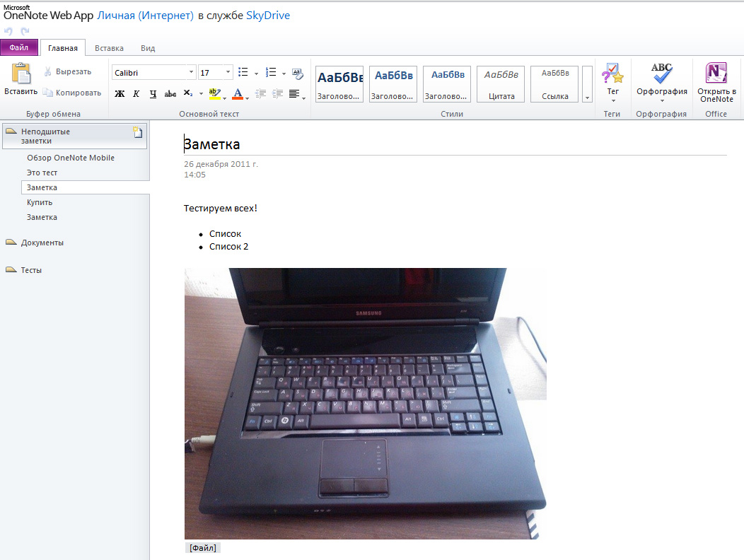Click Open in OneNote (Открыть в OneNote)
Screen dimensions: 744x560
pyautogui.click(x=716, y=74)
